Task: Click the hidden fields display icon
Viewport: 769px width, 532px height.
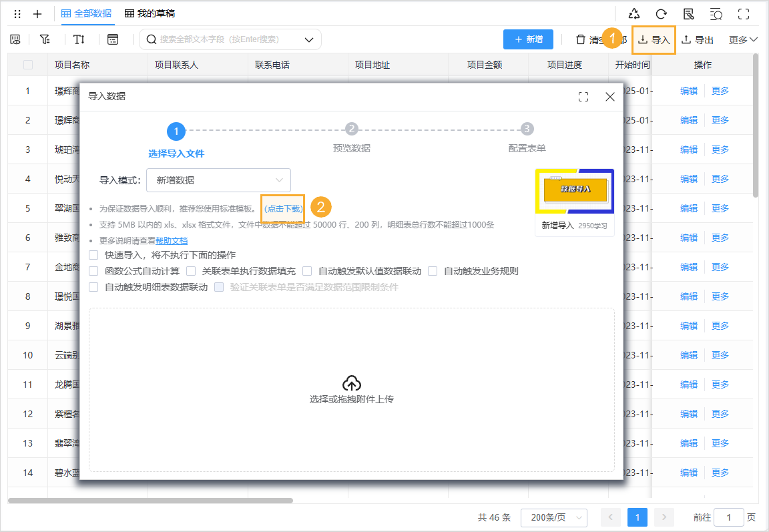Action: pos(15,39)
